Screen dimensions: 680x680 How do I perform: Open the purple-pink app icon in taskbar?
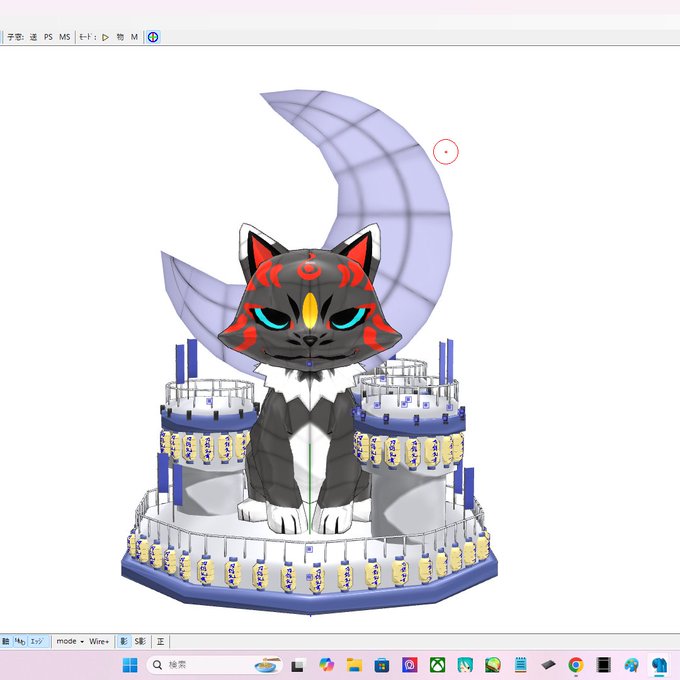410,665
